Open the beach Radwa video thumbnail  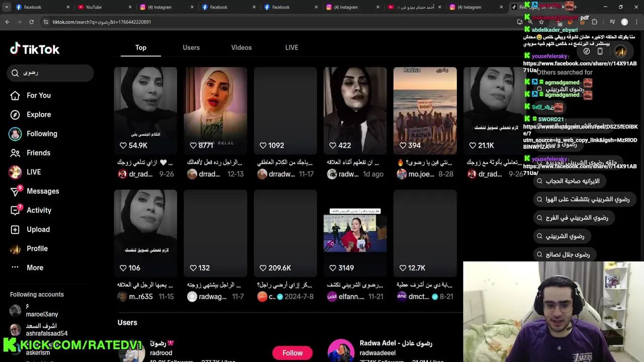point(425,111)
